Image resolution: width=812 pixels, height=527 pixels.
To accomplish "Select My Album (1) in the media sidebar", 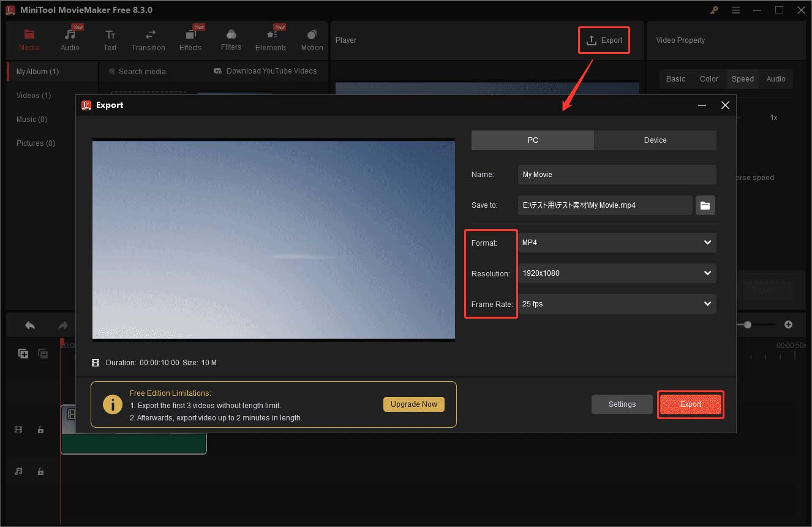I will click(52, 72).
